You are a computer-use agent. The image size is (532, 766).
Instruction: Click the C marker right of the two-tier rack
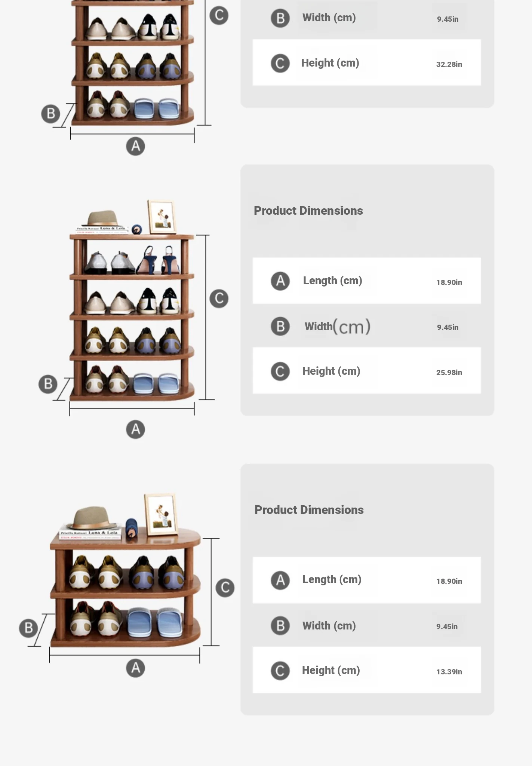(225, 588)
